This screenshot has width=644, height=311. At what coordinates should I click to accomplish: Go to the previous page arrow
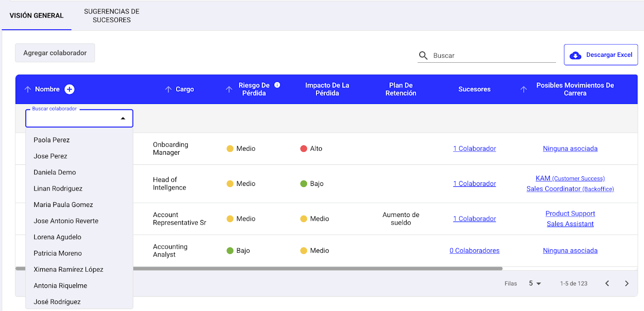[x=607, y=283]
